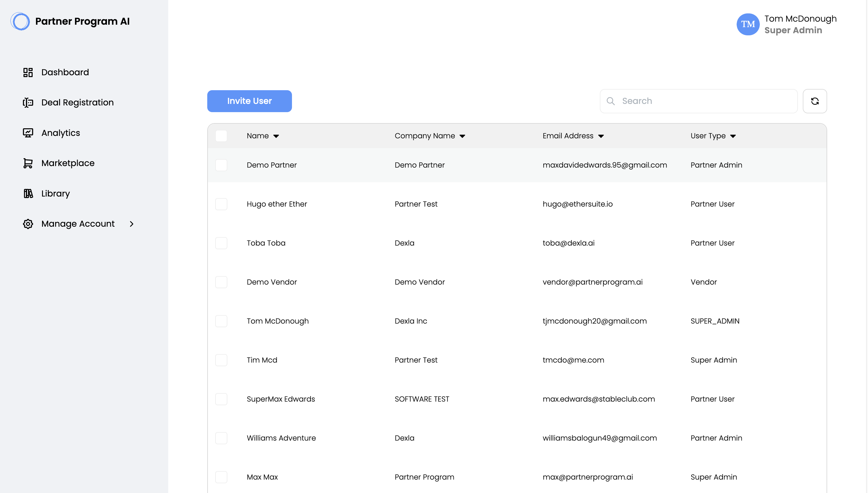Click the TM user avatar
This screenshot has width=868, height=493.
click(748, 24)
